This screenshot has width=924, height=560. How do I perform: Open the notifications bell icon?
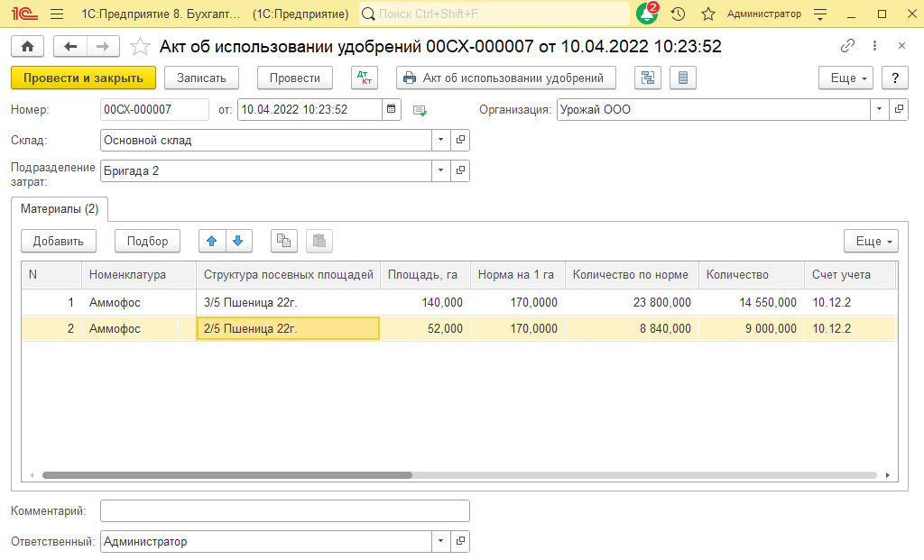(647, 14)
